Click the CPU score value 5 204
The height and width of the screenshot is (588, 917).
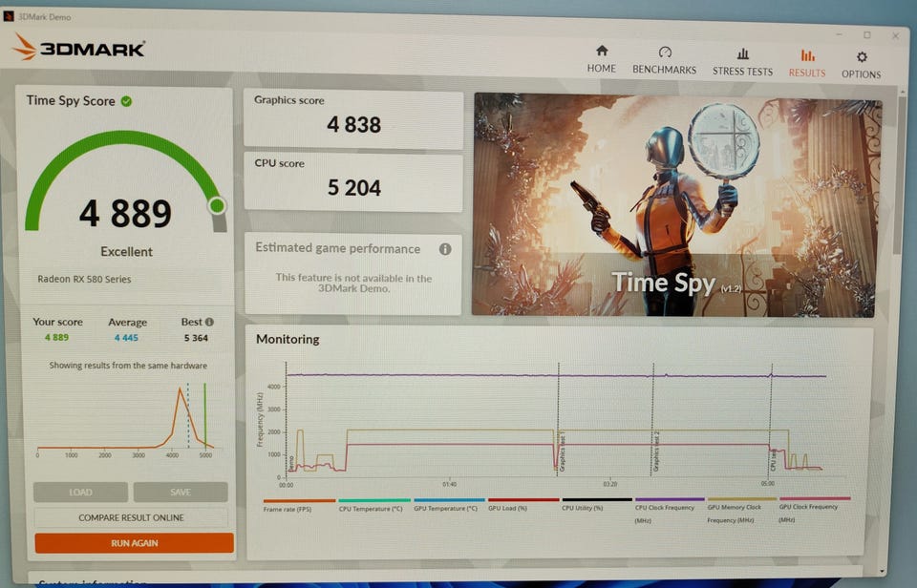[x=353, y=188]
